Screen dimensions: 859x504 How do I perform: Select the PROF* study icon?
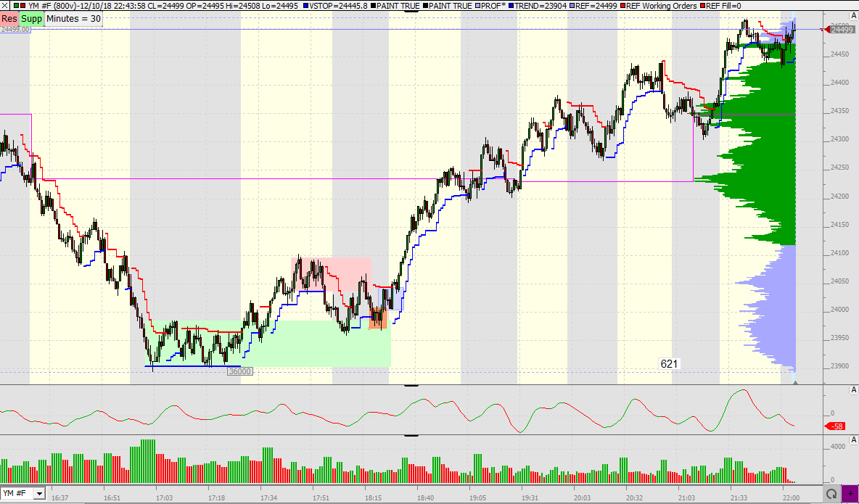coord(476,6)
